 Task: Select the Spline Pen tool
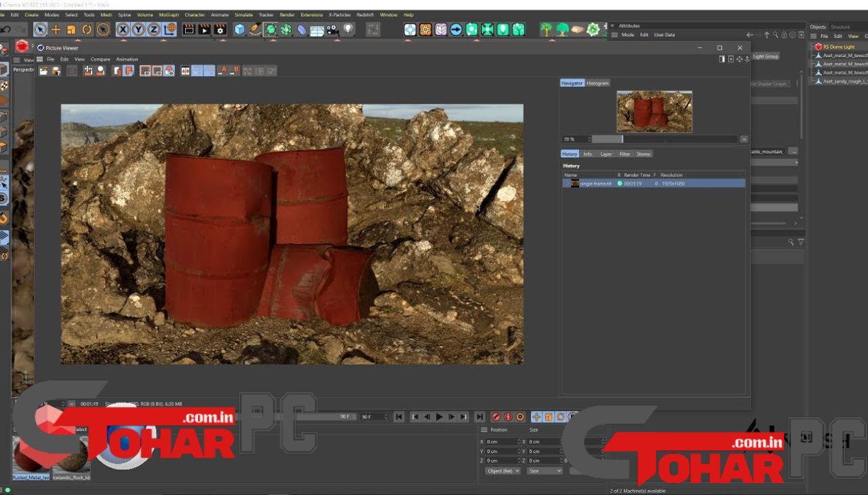(x=255, y=29)
